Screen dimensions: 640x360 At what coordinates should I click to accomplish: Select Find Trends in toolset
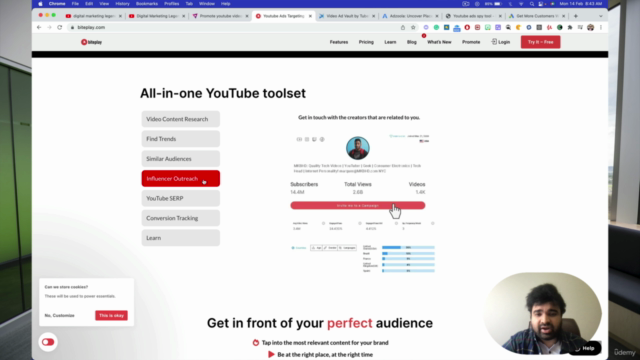(180, 139)
